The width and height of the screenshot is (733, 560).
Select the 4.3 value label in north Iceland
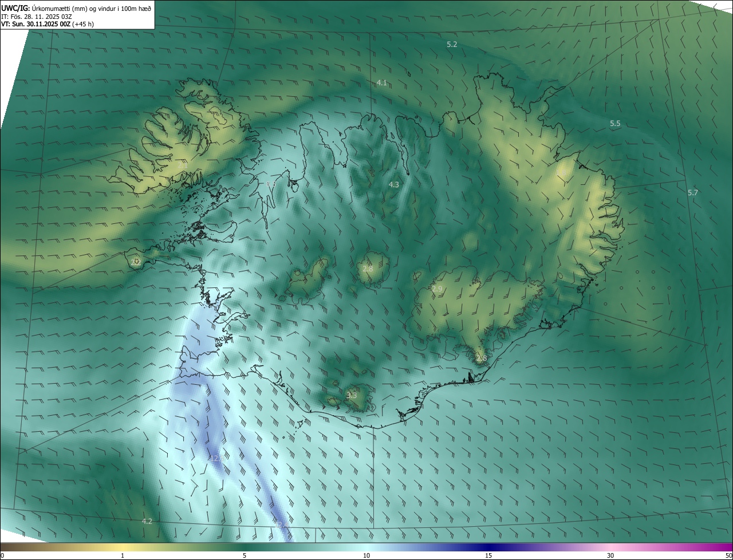click(393, 184)
